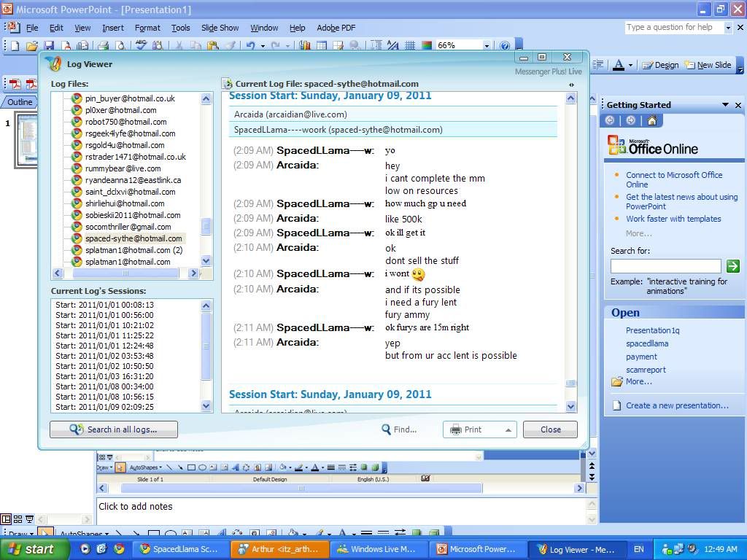Click the New Slide button
747x560 pixels.
708,65
